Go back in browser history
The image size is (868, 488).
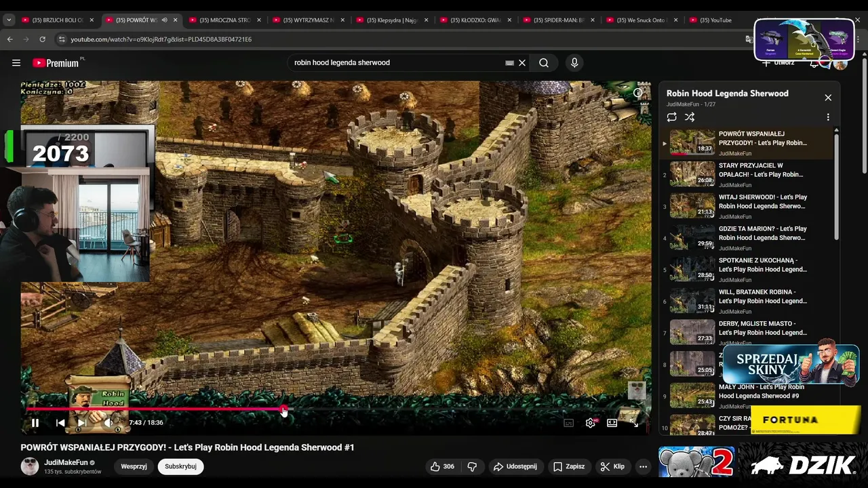9,39
